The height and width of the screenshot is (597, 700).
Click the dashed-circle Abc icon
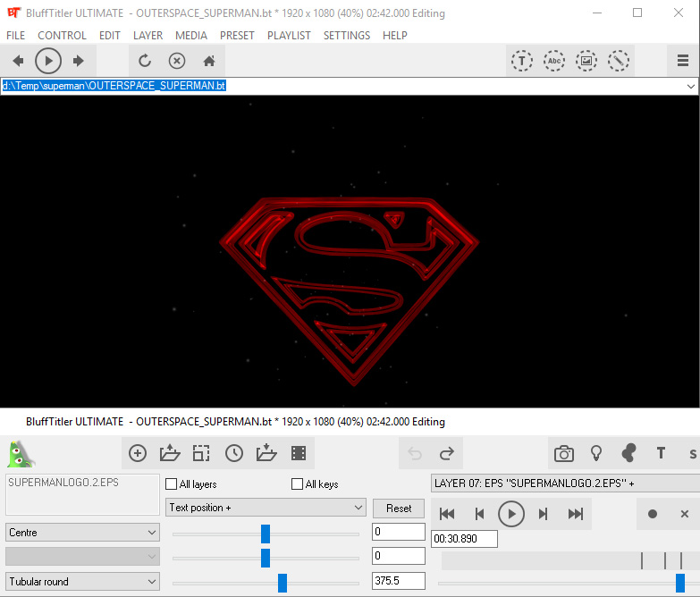tap(554, 61)
